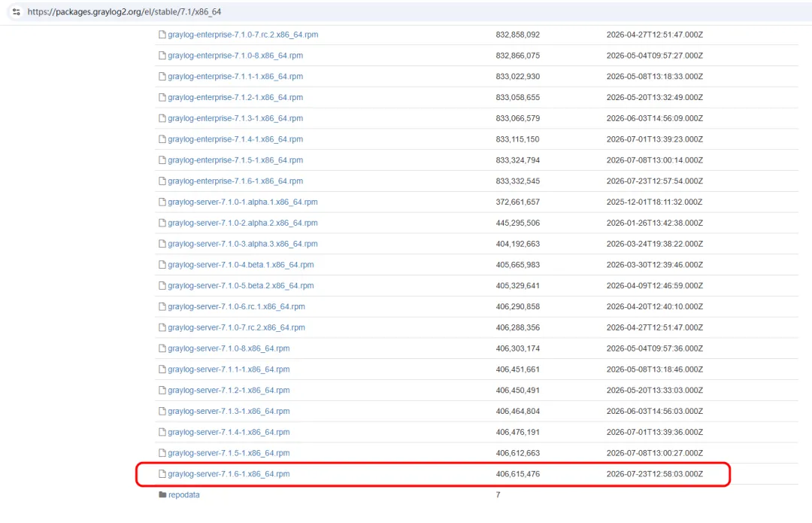Click file icon of graylog-enterprise-7.1.4-1 row
This screenshot has width=812, height=523.
(x=162, y=139)
